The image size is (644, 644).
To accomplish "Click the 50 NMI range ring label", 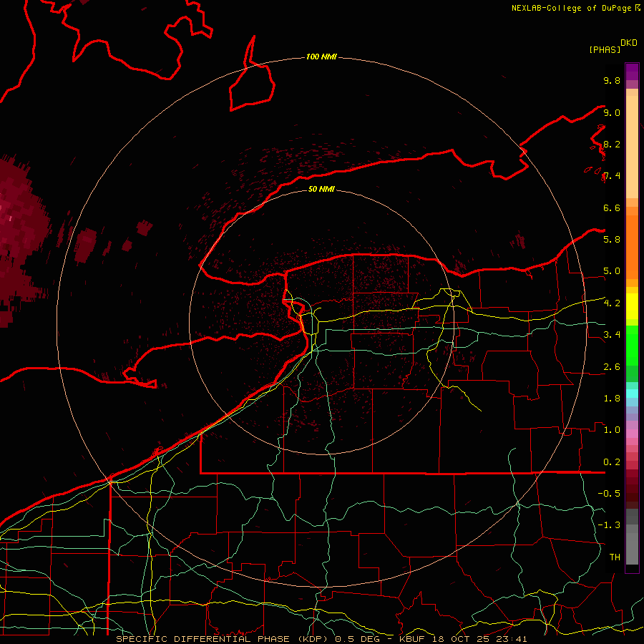I will 321,189.
